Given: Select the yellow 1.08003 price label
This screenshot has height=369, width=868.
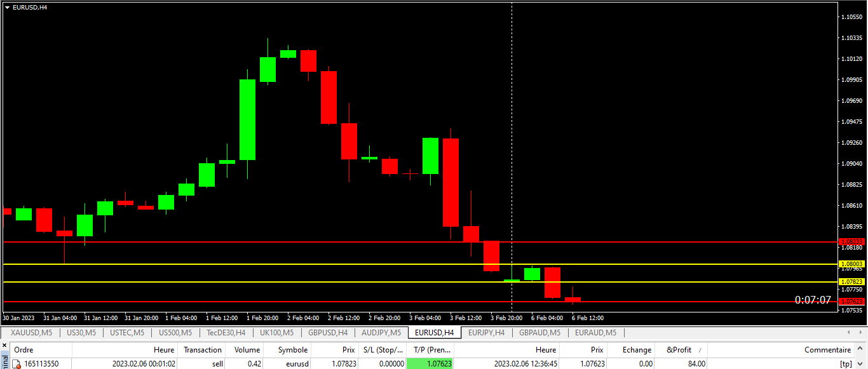Looking at the screenshot, I should pyautogui.click(x=852, y=264).
